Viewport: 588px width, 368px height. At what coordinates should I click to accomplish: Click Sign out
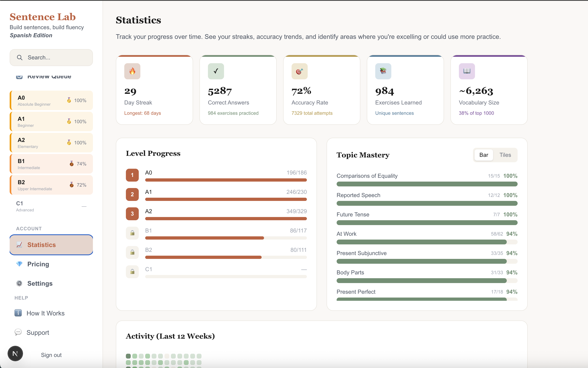51,355
